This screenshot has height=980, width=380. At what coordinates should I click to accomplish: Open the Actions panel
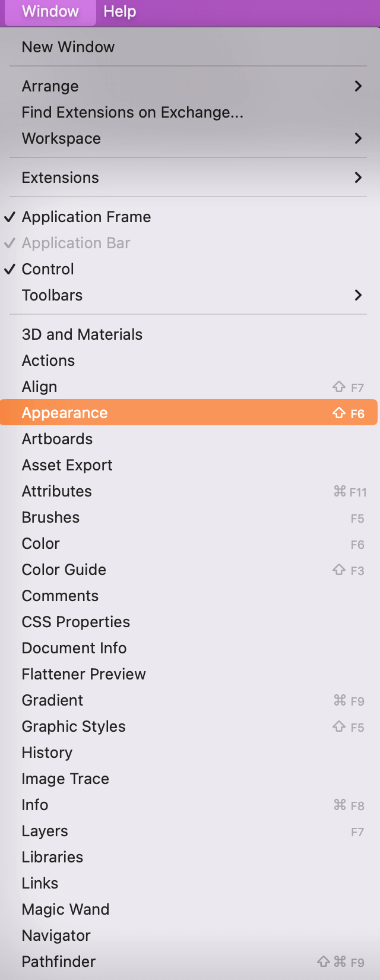point(48,361)
